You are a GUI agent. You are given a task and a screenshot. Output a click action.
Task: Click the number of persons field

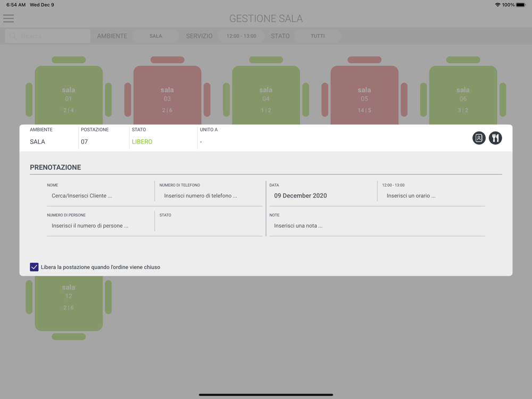tap(101, 226)
